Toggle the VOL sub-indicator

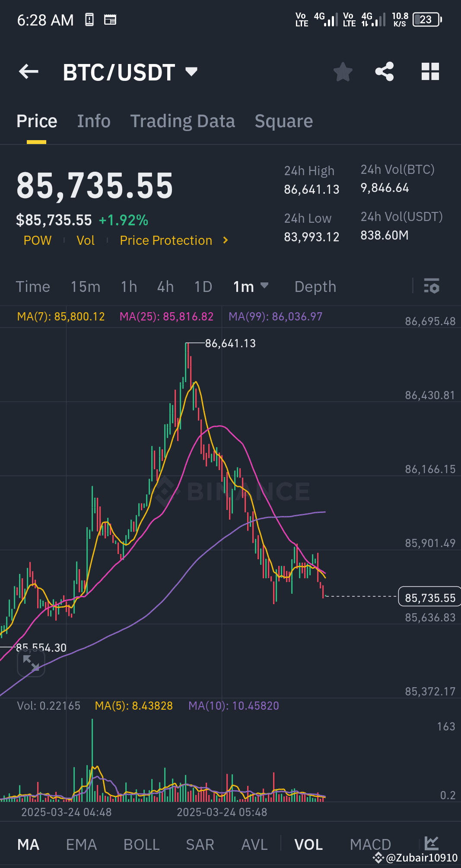click(x=308, y=845)
